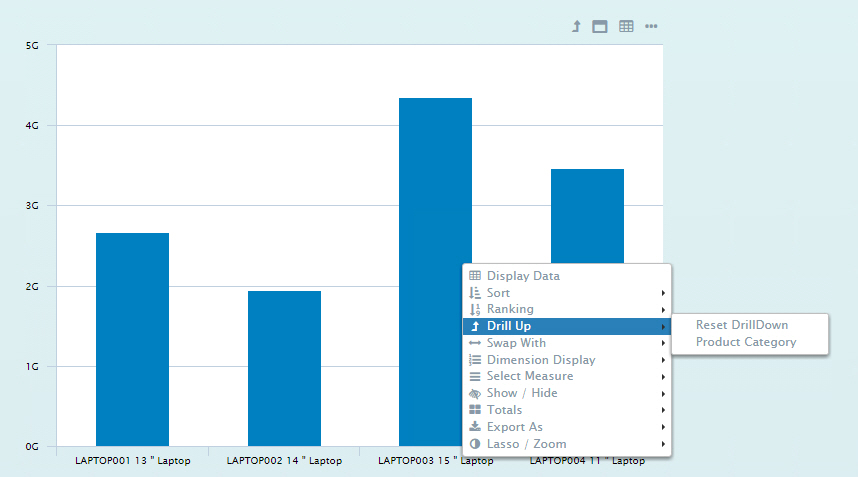Expand the Ranking submenu arrow

coord(663,310)
